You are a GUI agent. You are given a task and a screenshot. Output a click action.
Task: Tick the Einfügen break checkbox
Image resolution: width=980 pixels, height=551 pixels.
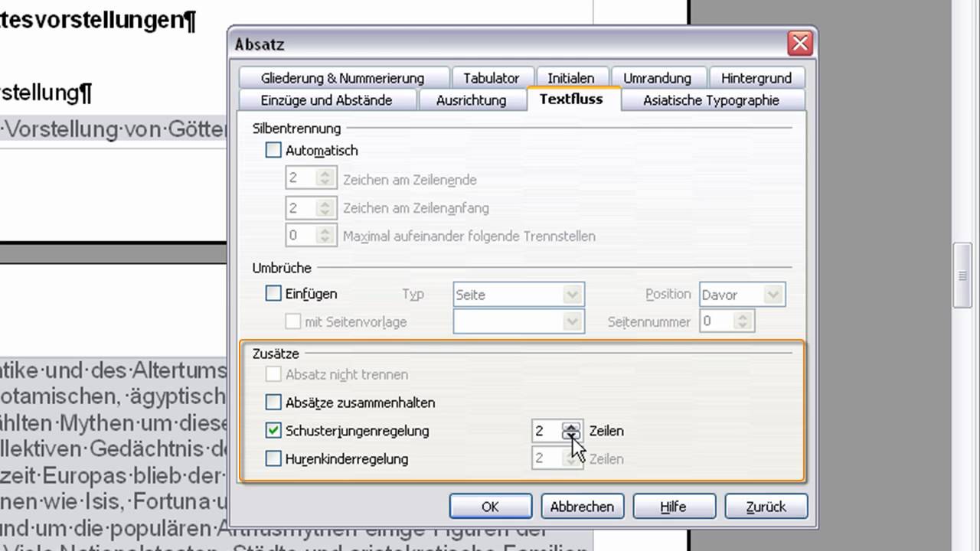[x=273, y=293]
